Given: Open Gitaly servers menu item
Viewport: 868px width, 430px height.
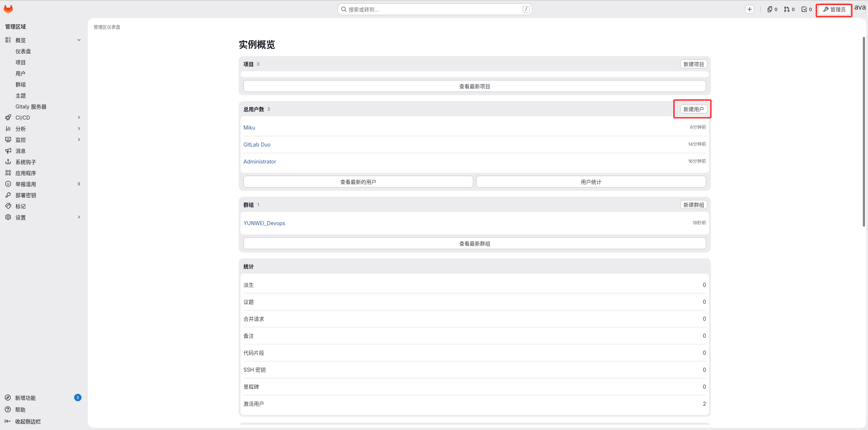Looking at the screenshot, I should (x=31, y=107).
